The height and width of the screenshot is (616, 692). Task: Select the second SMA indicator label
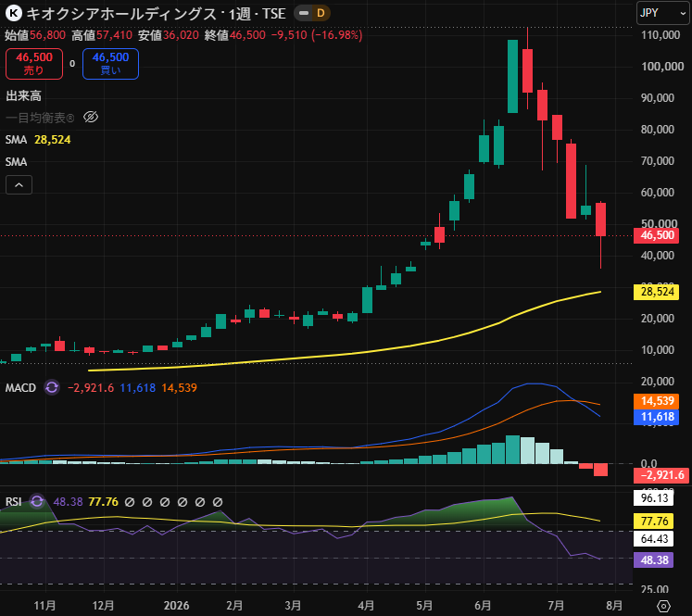16,162
